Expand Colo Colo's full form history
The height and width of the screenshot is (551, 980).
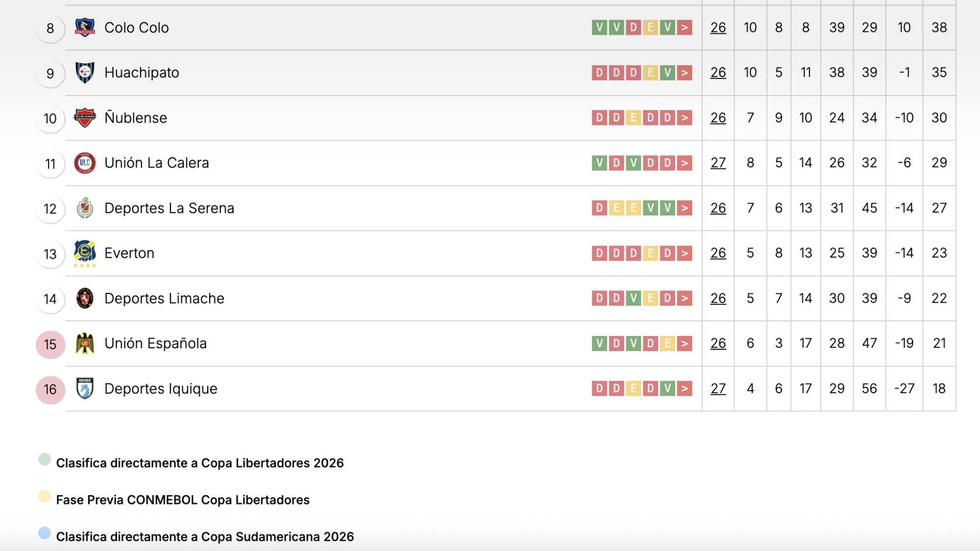click(684, 27)
